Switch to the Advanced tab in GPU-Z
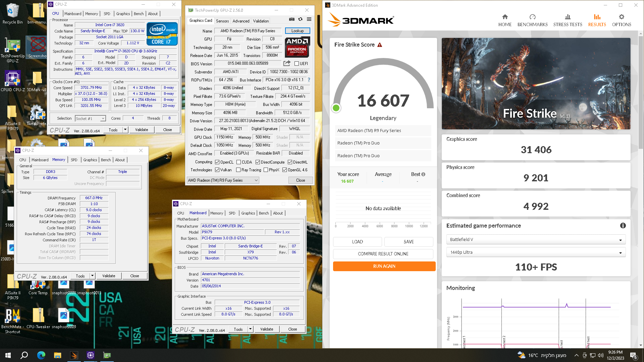 [241, 21]
